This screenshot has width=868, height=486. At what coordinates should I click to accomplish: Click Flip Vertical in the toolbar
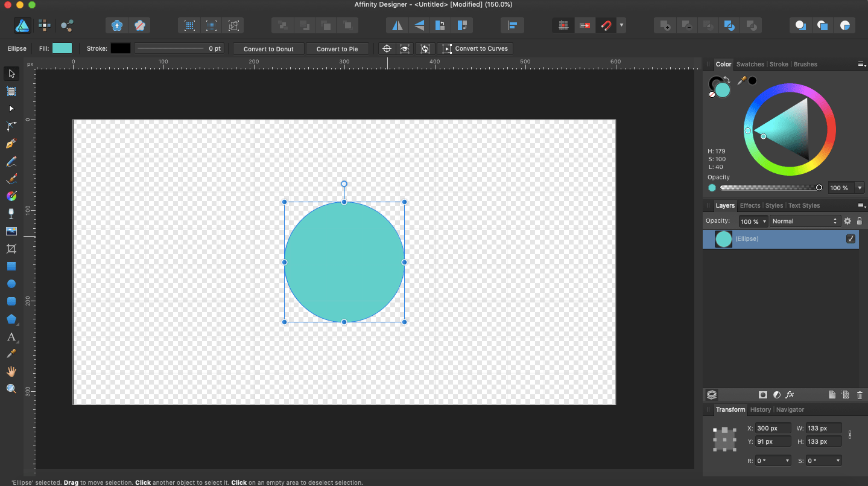pos(419,25)
